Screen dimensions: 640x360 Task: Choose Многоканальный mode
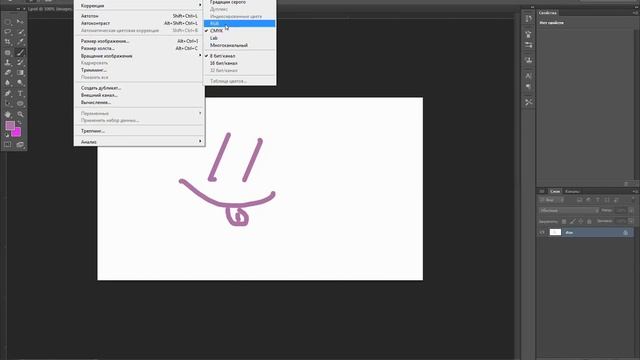click(240, 45)
